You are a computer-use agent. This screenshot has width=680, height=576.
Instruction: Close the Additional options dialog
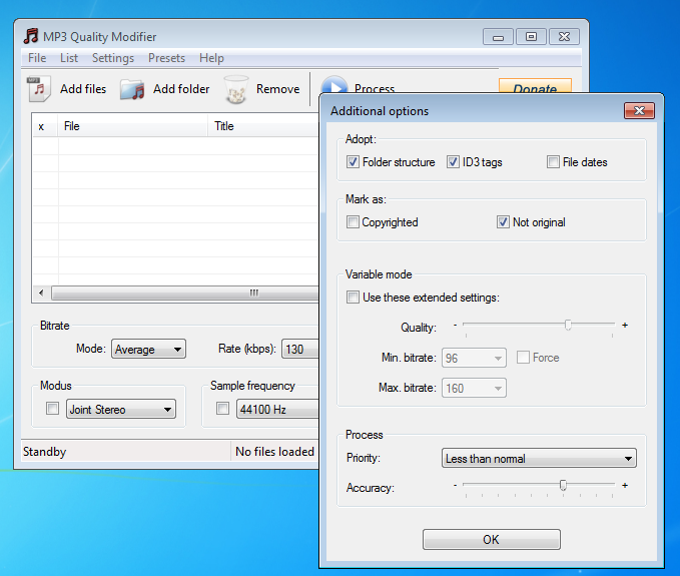point(639,111)
